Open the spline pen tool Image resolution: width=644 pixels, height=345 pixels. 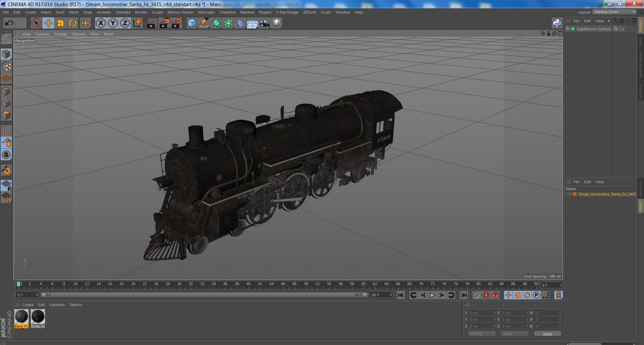pyautogui.click(x=204, y=23)
